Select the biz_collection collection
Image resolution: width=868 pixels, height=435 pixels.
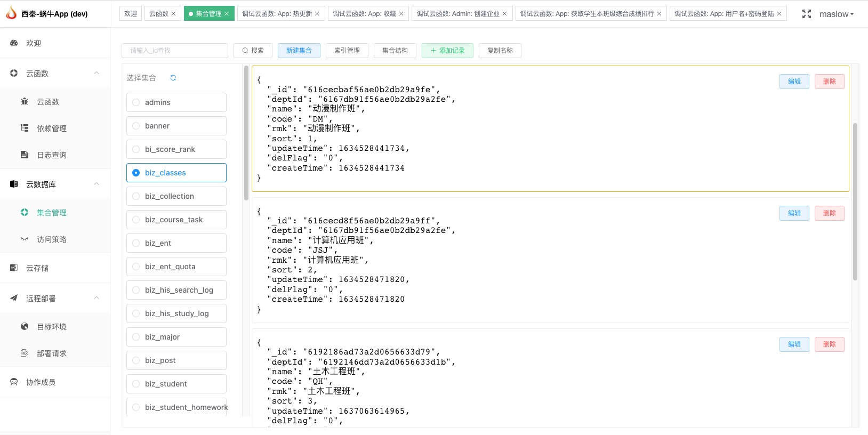click(176, 196)
